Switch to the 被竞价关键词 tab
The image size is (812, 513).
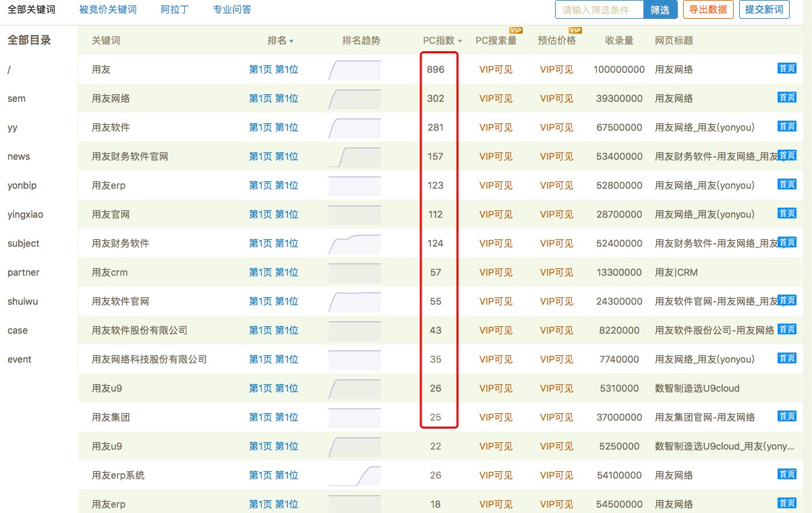[108, 9]
